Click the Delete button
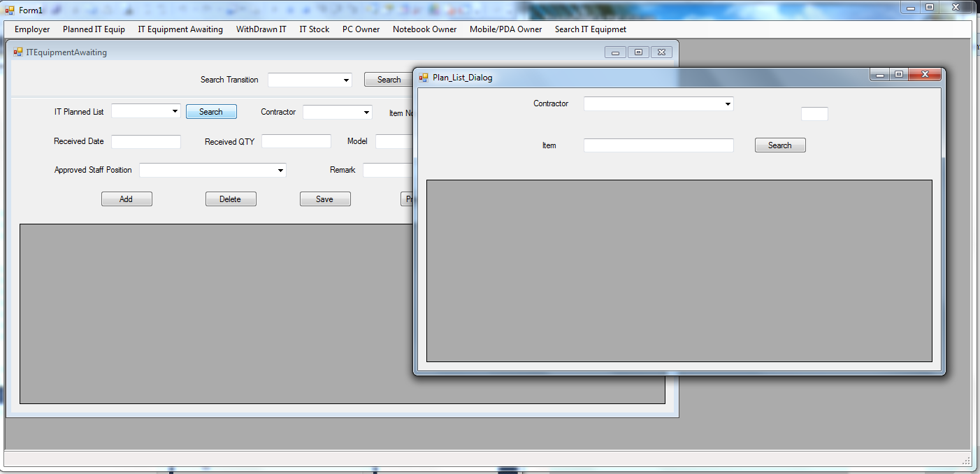The width and height of the screenshot is (980, 474). coord(231,199)
